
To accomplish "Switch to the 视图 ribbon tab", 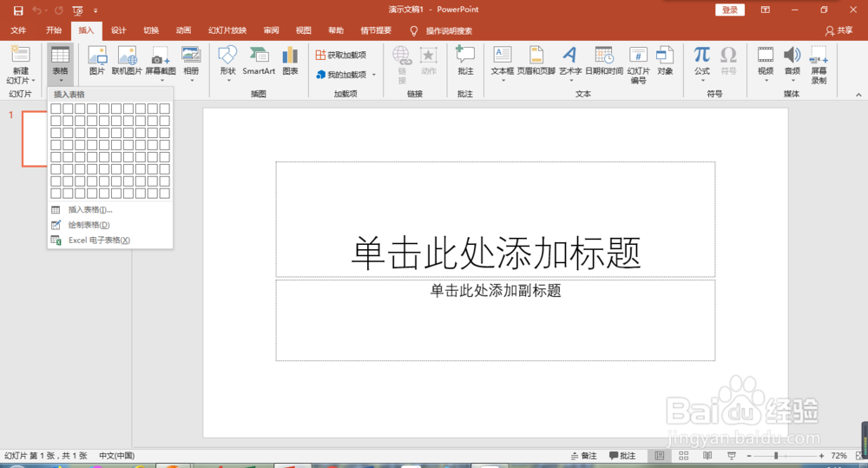I will click(x=303, y=30).
